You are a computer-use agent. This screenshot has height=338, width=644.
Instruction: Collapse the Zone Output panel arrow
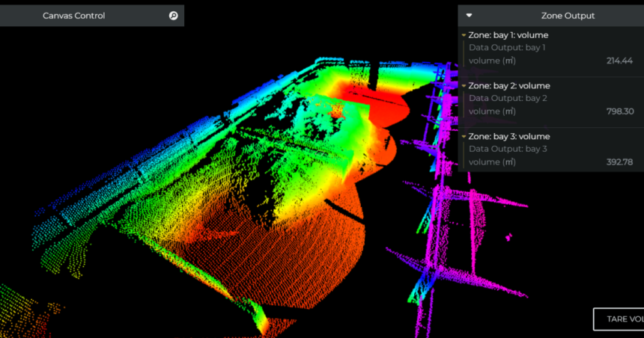pos(469,15)
